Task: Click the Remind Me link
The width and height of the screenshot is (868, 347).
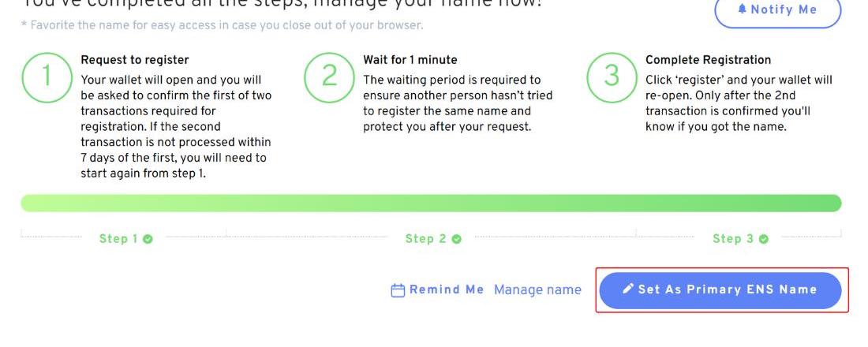Action: (446, 289)
